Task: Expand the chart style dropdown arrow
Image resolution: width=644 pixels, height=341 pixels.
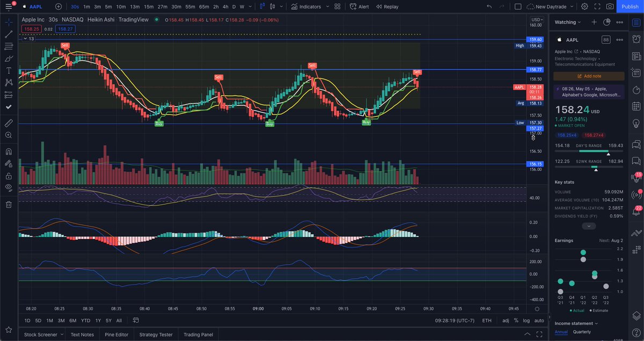Action: [x=281, y=6]
